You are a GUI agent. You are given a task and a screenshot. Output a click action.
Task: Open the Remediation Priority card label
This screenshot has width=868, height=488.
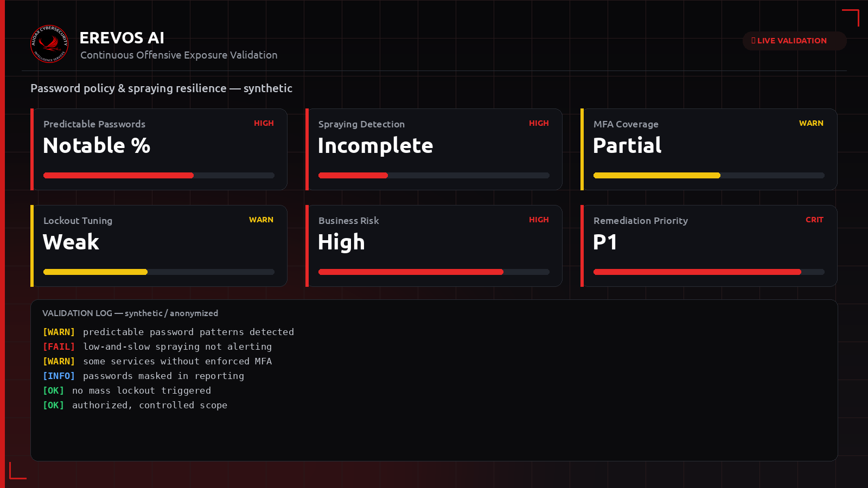point(641,221)
